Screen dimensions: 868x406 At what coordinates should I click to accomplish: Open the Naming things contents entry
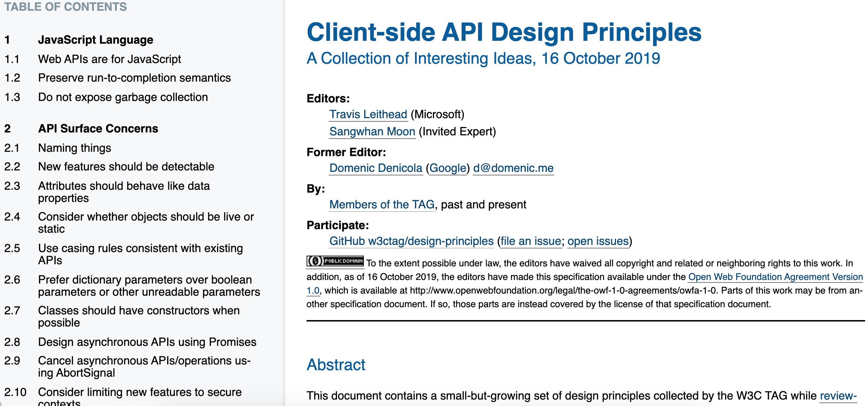click(x=74, y=148)
